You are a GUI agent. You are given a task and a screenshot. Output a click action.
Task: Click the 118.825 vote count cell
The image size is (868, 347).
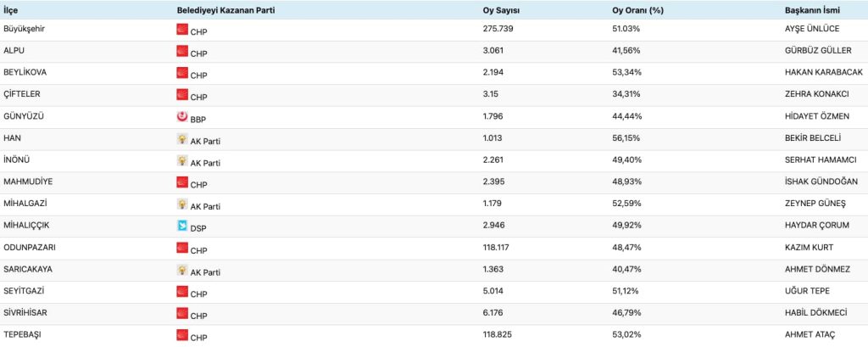click(x=497, y=335)
